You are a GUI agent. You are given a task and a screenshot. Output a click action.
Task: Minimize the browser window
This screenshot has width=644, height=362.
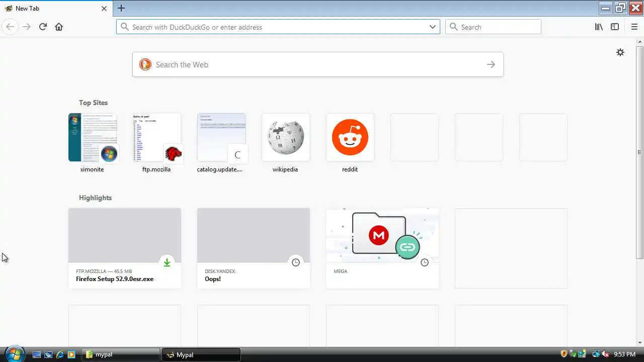[606, 8]
